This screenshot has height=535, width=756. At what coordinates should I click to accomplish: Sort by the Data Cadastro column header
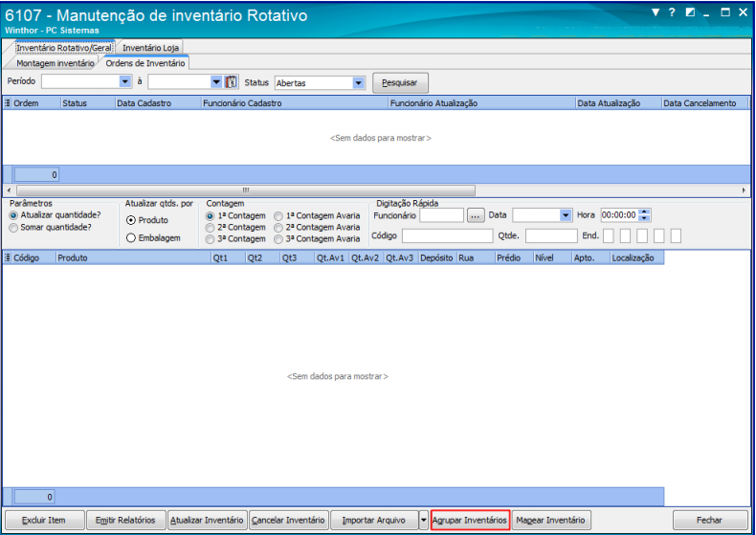coord(158,103)
